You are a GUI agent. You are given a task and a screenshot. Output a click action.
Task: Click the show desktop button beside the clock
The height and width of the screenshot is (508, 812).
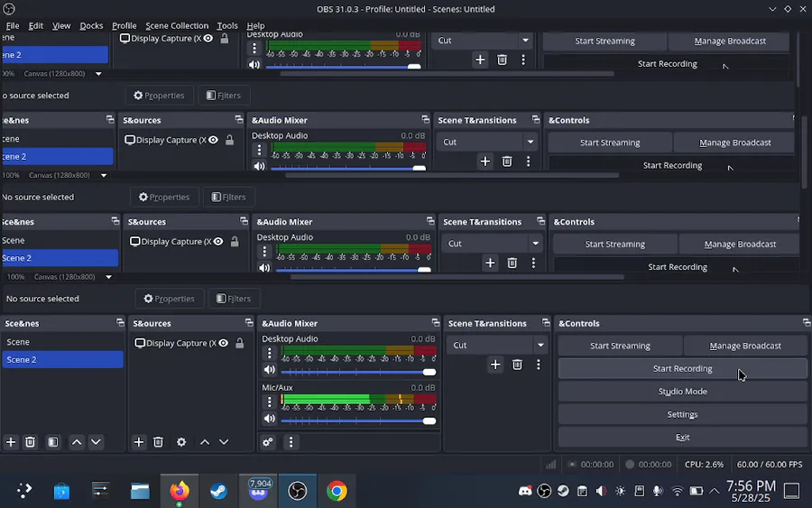point(792,490)
